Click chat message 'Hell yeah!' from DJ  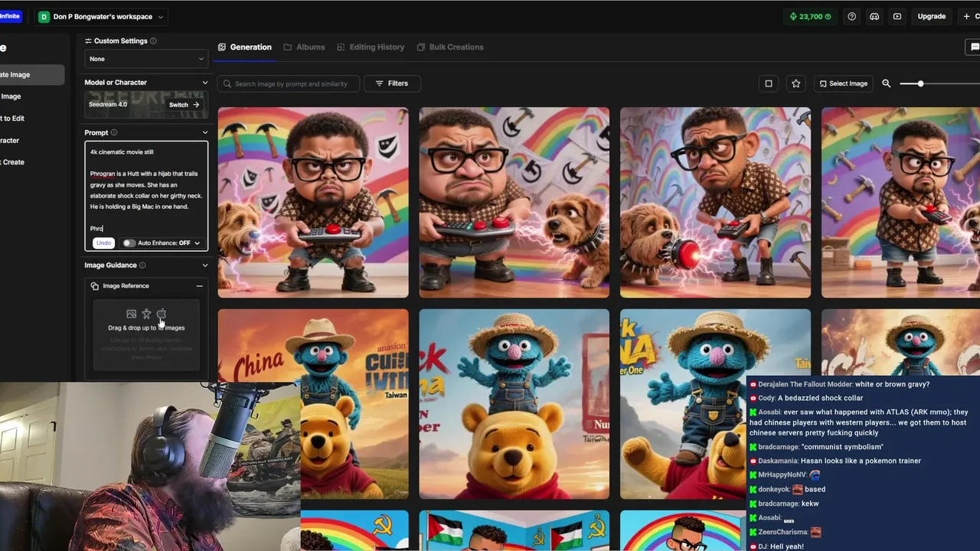(x=787, y=546)
